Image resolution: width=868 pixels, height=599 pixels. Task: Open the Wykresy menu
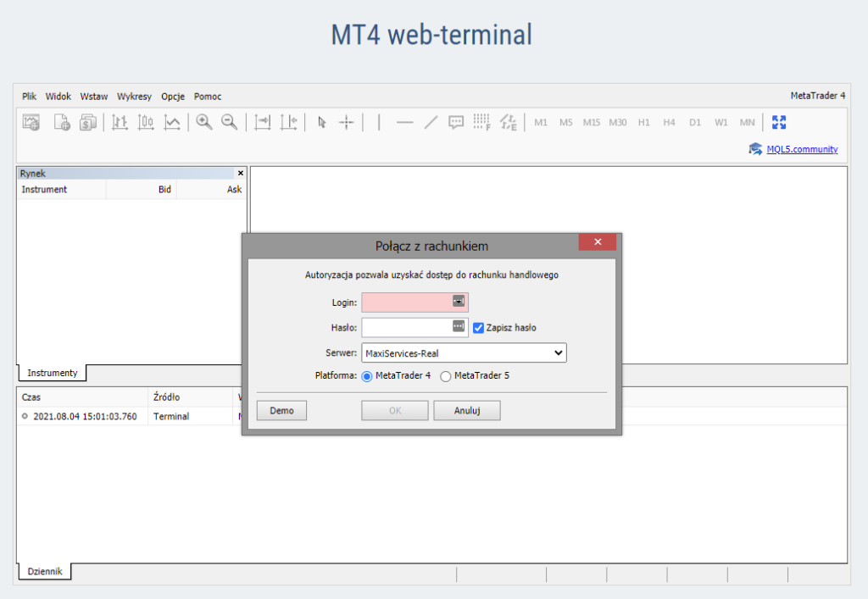point(134,97)
